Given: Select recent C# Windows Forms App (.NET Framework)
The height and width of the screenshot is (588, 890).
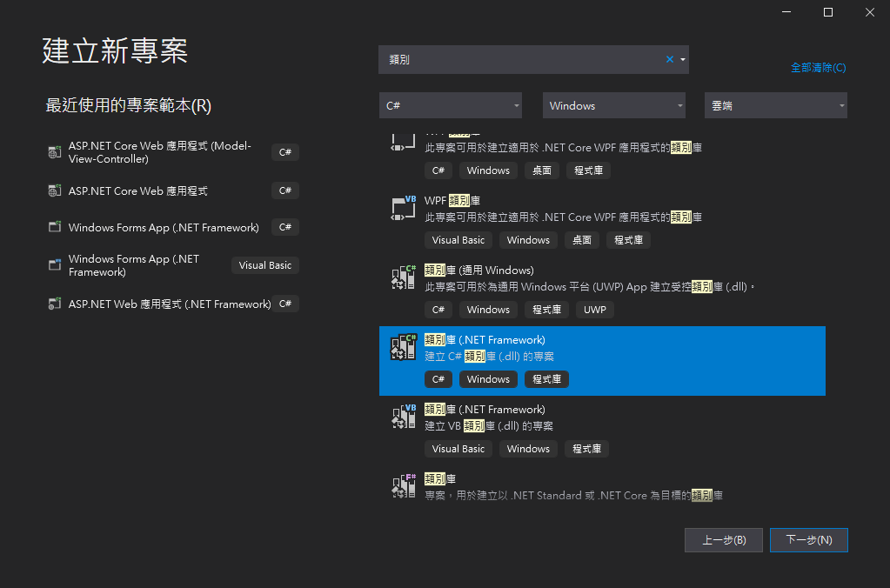Looking at the screenshot, I should coord(174,227).
